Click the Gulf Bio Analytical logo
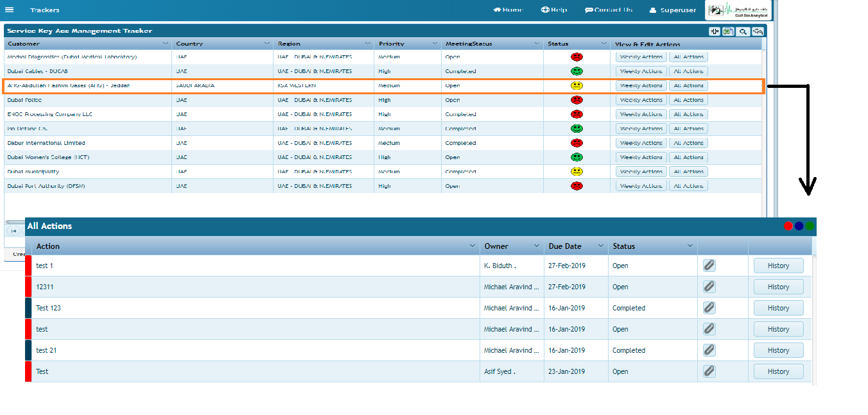 click(738, 10)
